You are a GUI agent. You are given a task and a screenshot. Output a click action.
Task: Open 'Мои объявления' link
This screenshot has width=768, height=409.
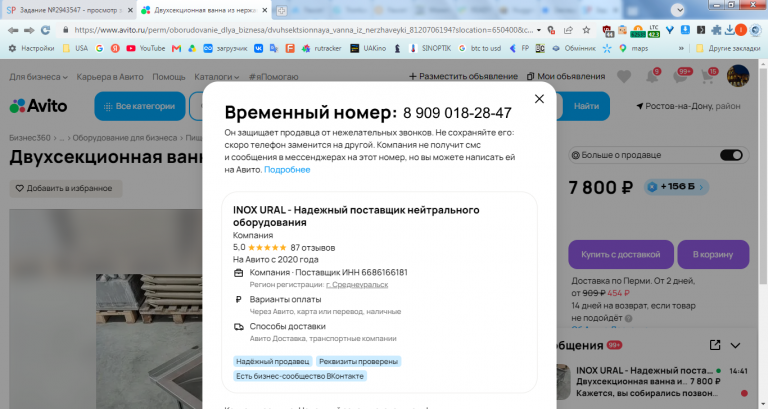(x=566, y=76)
